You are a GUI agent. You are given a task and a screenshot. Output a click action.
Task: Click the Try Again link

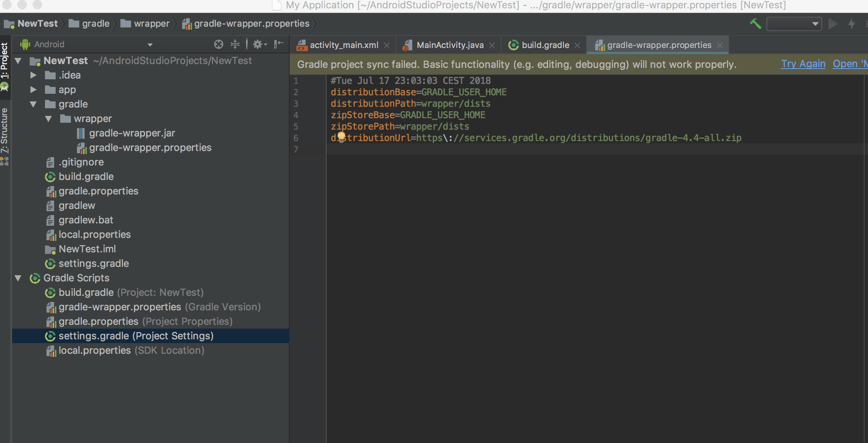[x=803, y=64]
